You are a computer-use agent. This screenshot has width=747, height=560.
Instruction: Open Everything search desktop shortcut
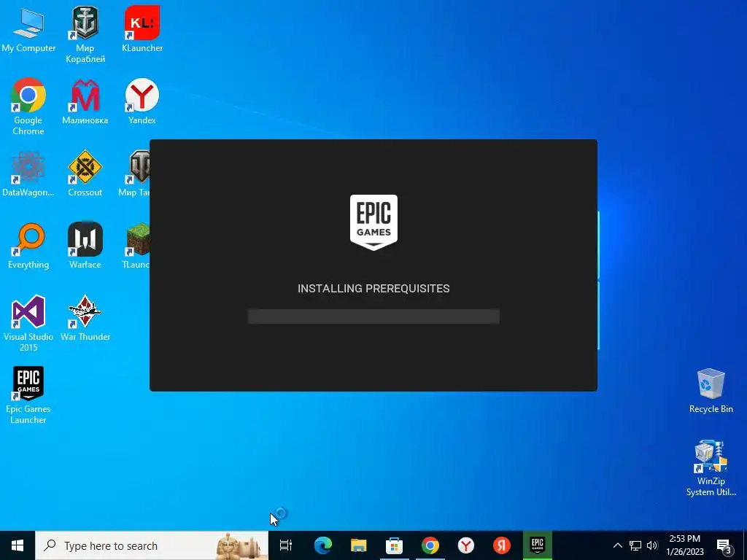click(28, 246)
